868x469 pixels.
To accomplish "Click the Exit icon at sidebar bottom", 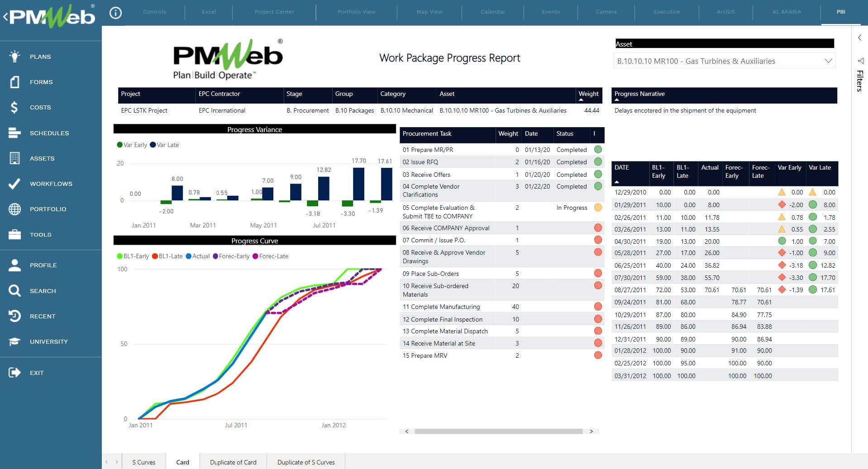I will 14,372.
